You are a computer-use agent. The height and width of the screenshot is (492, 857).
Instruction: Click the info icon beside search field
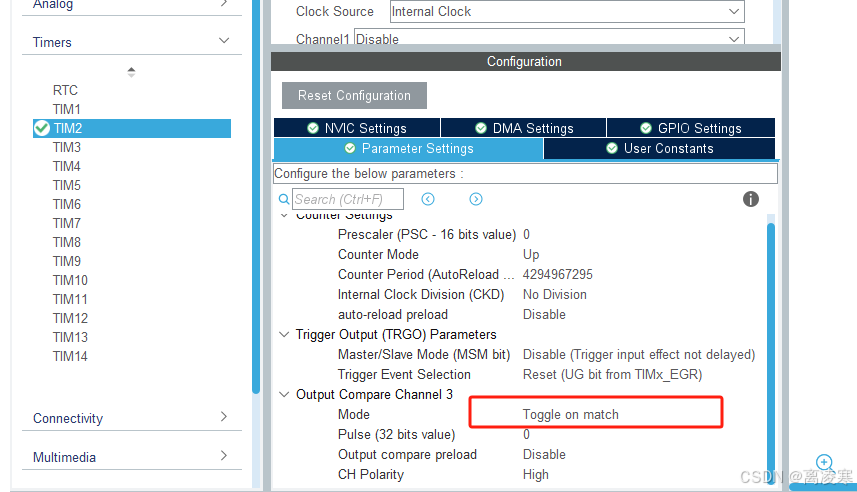(x=750, y=199)
